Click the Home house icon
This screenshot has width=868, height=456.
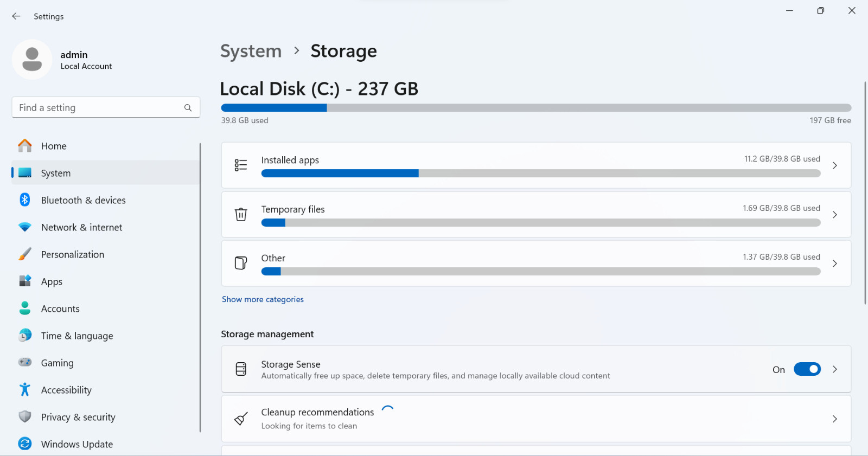click(25, 146)
